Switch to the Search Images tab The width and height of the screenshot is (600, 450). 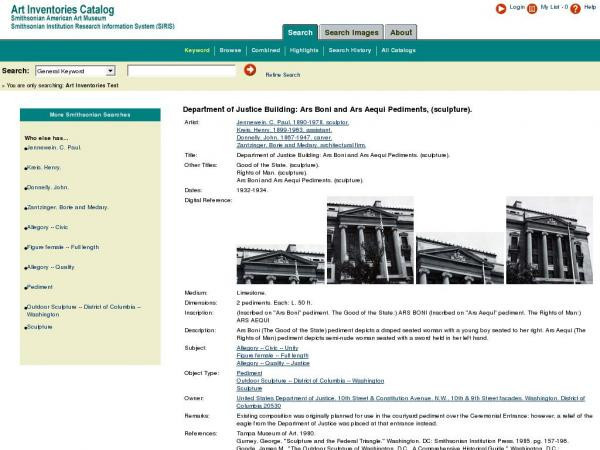[x=351, y=33]
